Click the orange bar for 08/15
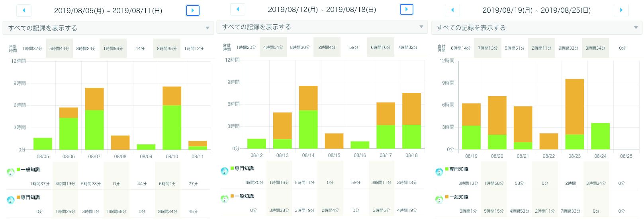Image resolution: width=644 pixels, height=221 pixels. pos(334,141)
